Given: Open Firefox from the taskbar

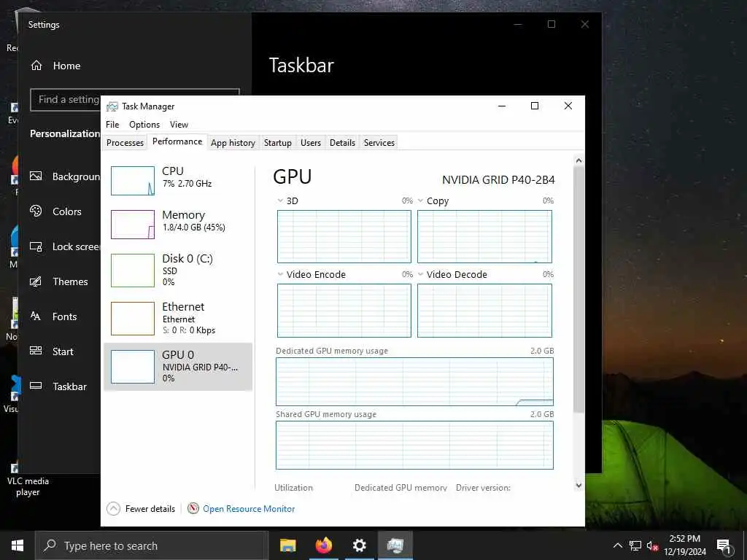Looking at the screenshot, I should [323, 545].
